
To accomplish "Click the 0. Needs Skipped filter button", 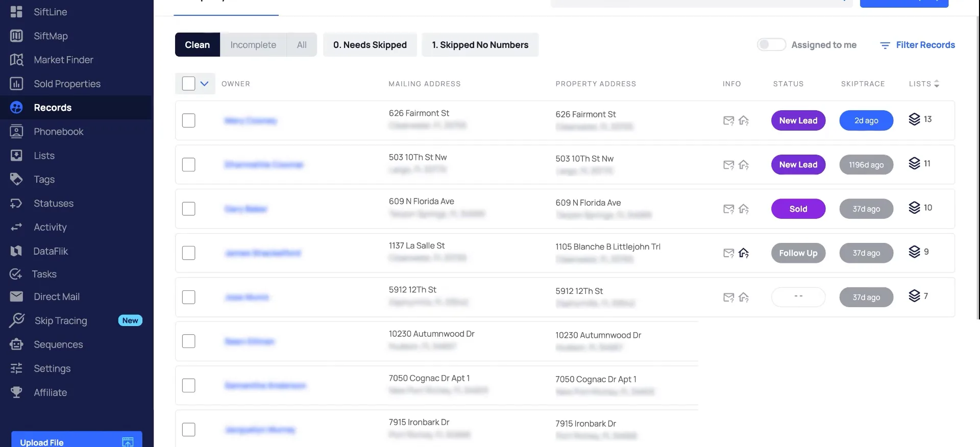I will coord(370,45).
